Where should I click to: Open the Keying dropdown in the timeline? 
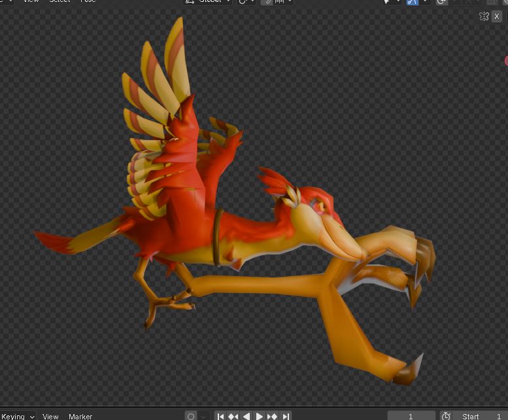click(18, 416)
